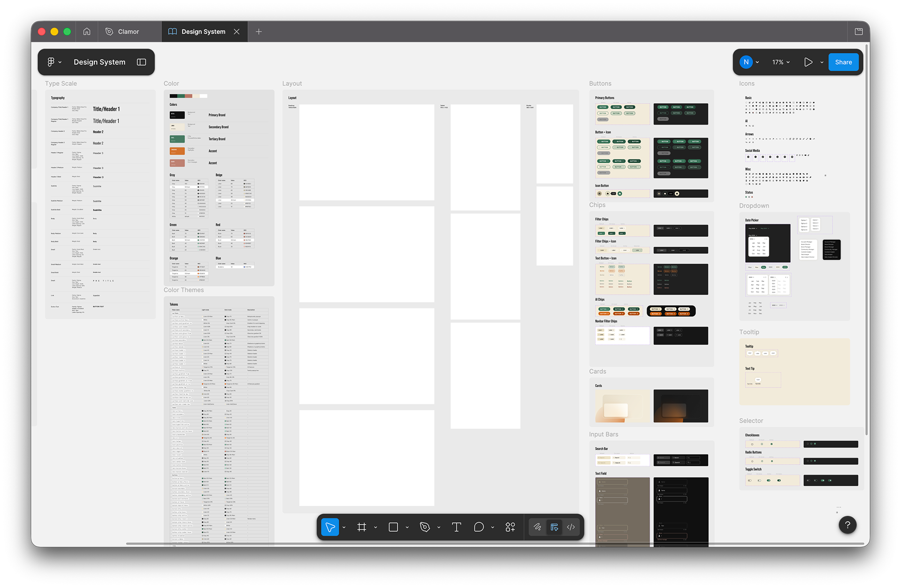Toggle the sidebar panel visibility
This screenshot has width=901, height=588.
coord(141,62)
